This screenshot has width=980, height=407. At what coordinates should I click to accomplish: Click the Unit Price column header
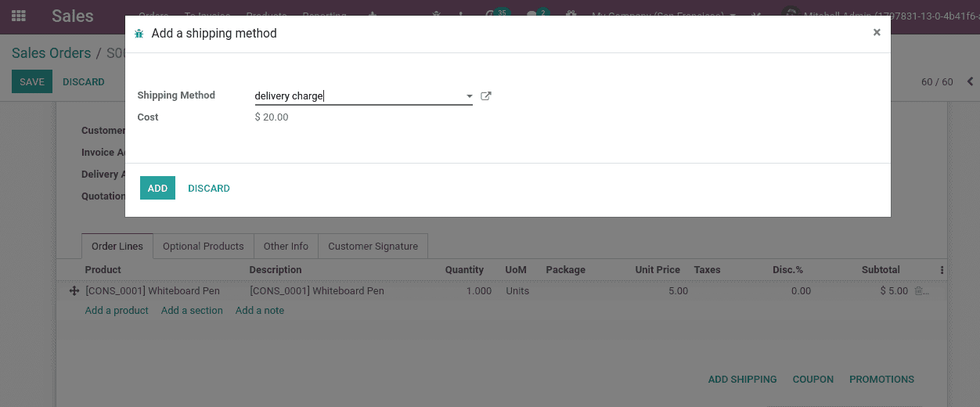[x=658, y=270]
